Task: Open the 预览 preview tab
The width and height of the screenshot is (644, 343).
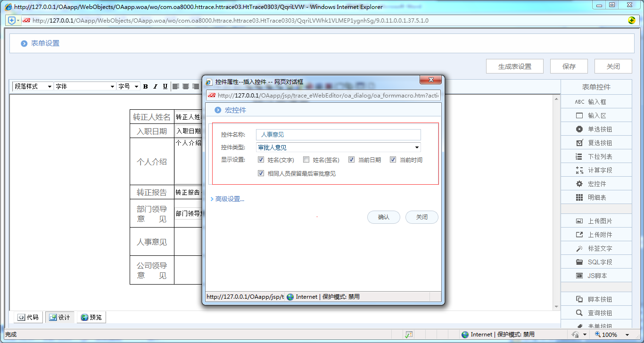Action: coord(91,317)
